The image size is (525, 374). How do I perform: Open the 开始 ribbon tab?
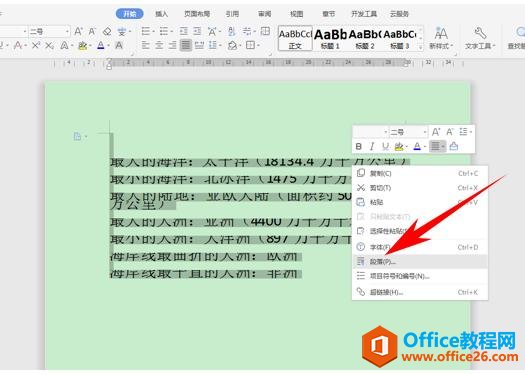(130, 14)
